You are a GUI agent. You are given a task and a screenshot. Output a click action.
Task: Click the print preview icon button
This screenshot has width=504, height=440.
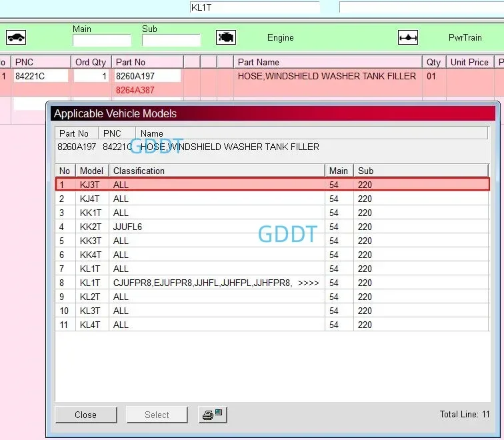coord(213,415)
